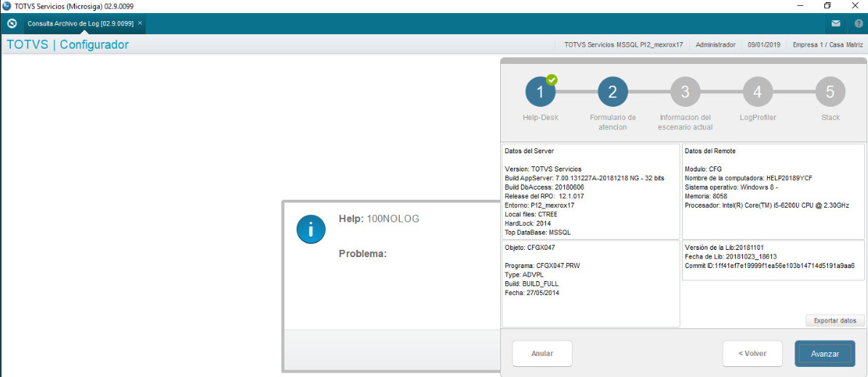The width and height of the screenshot is (868, 377).
Task: Click the Build AppServer line
Action: click(x=584, y=178)
